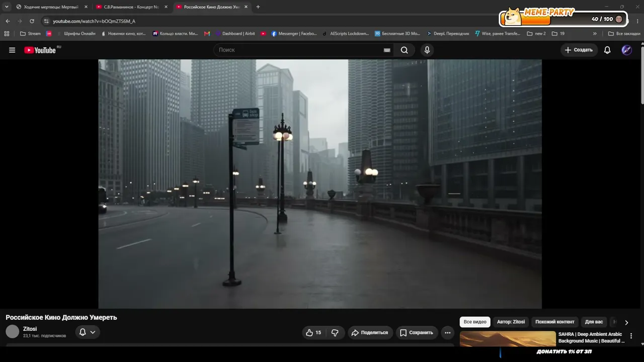644x362 pixels.
Task: Close the С.В.Рахманинов tab
Action: point(166,7)
